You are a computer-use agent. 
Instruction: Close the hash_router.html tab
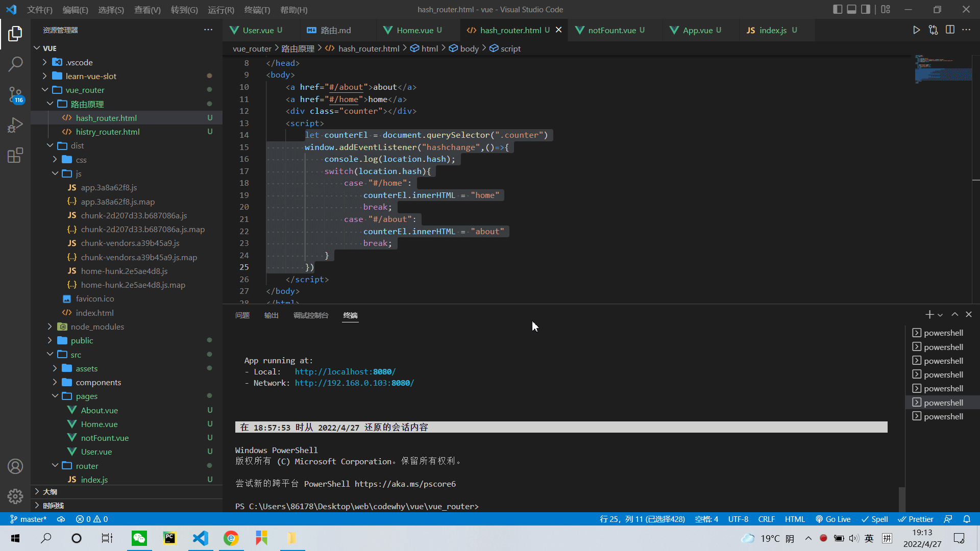coord(559,30)
